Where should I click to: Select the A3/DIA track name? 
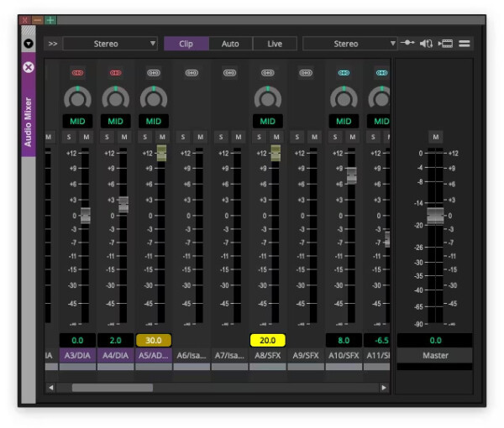pyautogui.click(x=77, y=356)
